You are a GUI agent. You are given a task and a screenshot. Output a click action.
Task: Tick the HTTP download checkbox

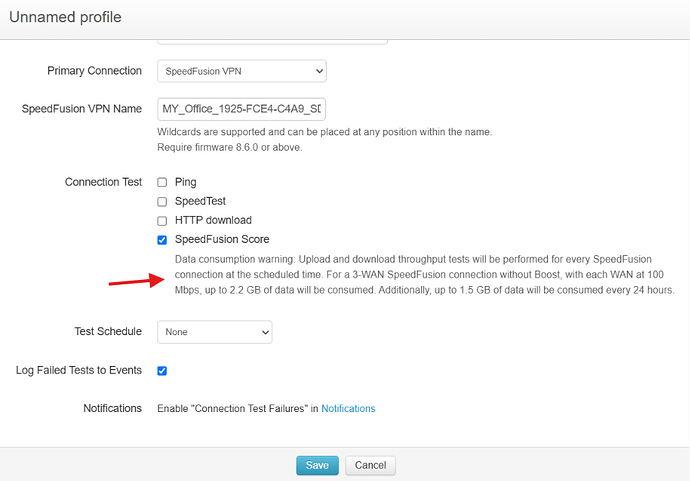point(162,220)
